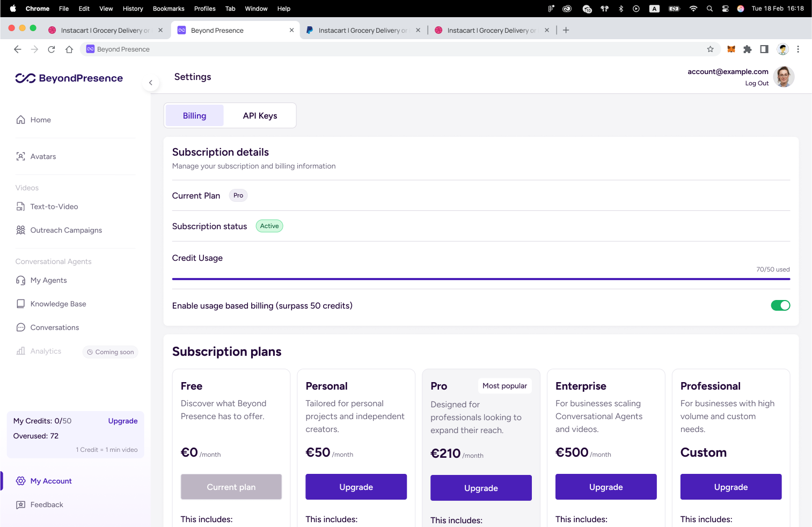Open the Apple menu
The image size is (812, 527).
coord(13,9)
